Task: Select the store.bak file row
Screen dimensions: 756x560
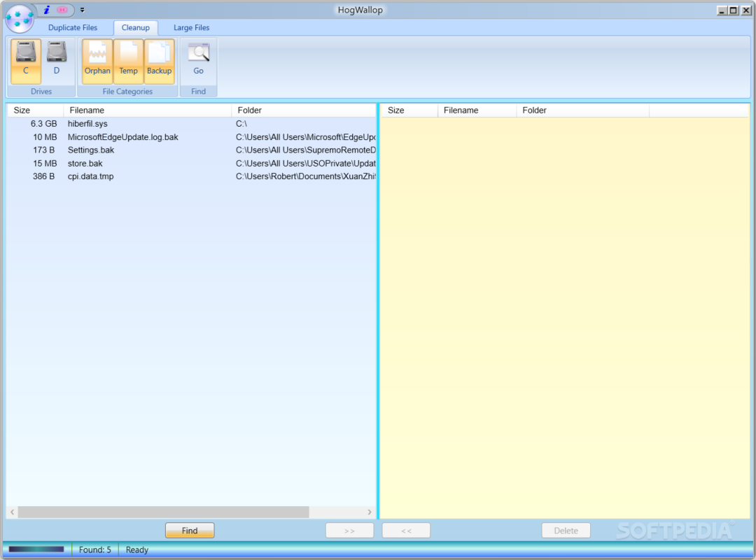Action: click(191, 164)
